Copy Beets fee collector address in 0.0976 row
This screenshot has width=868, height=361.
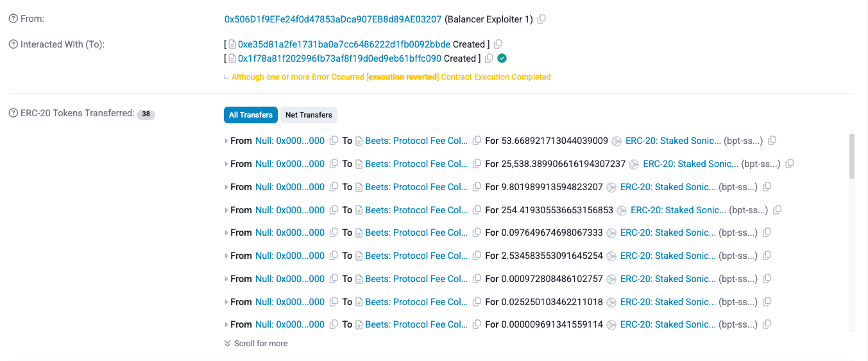477,233
